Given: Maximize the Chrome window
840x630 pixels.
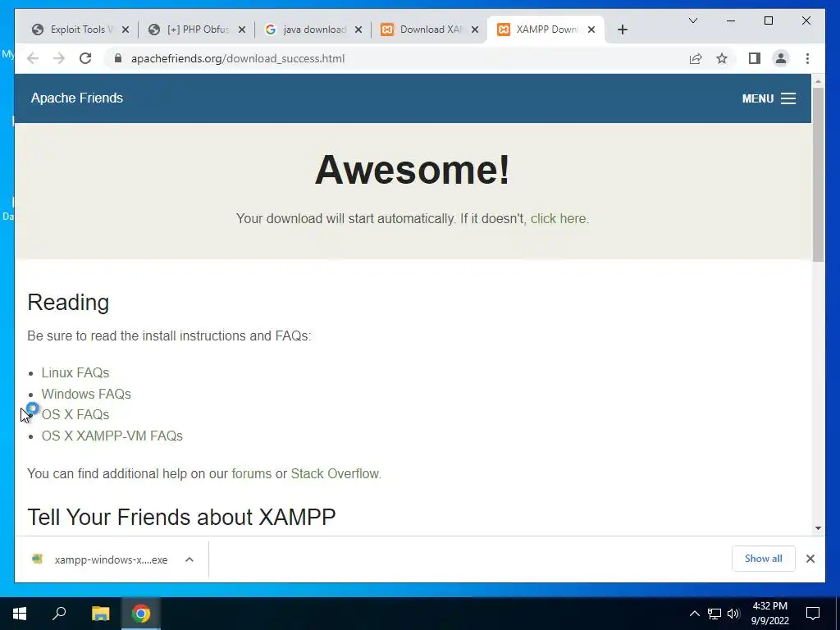Looking at the screenshot, I should (768, 21).
